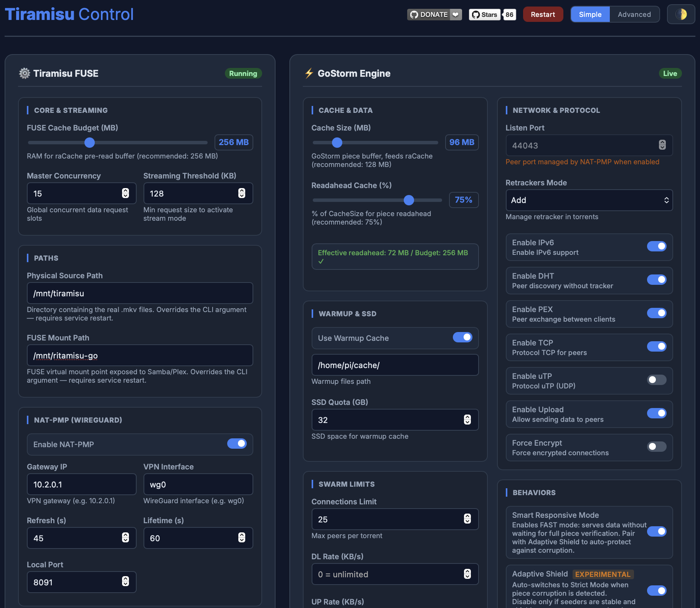
Task: Turn on Enable uTP switch
Action: [x=657, y=380]
